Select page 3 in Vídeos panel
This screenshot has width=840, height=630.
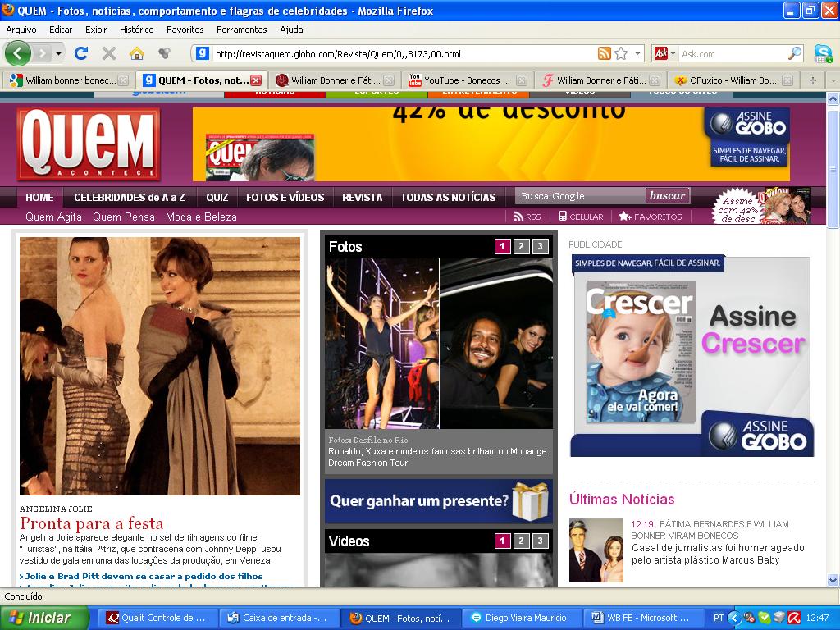click(541, 541)
